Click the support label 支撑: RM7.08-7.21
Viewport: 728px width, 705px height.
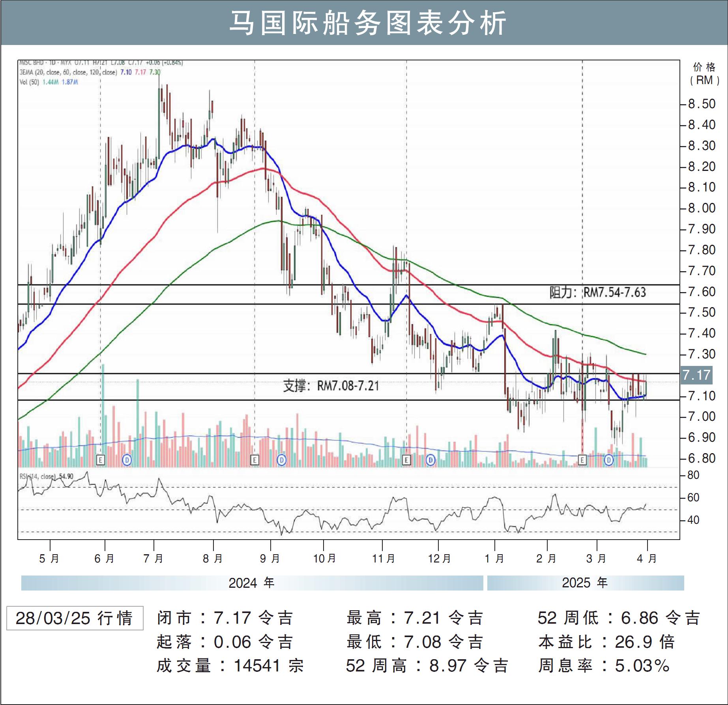point(331,386)
